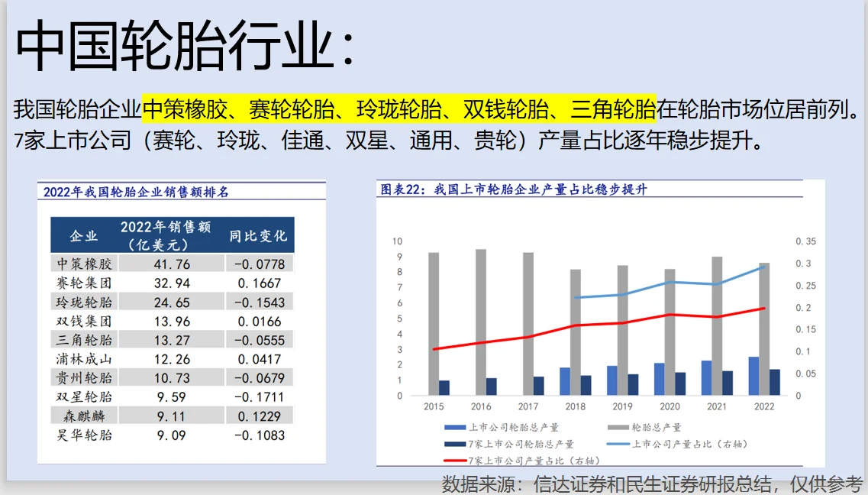Image resolution: width=868 pixels, height=495 pixels.
Task: Select the 双星轮胎 table cell
Action: click(84, 397)
